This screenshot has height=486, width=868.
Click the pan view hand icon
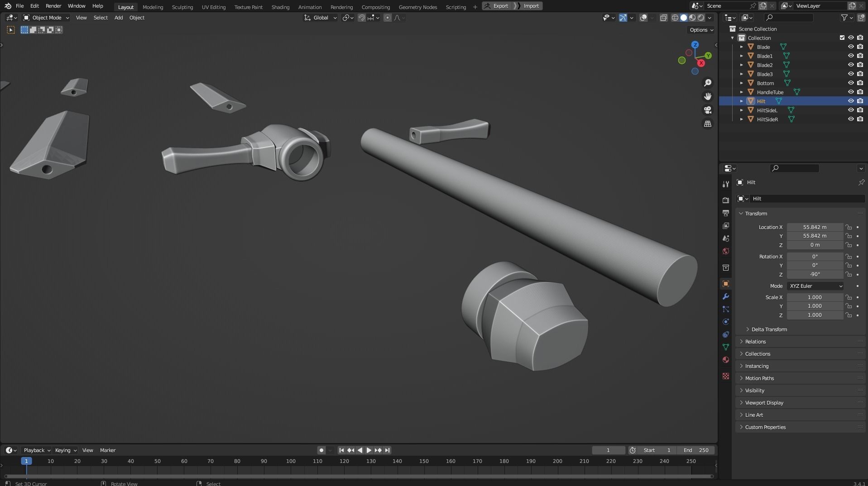[707, 96]
